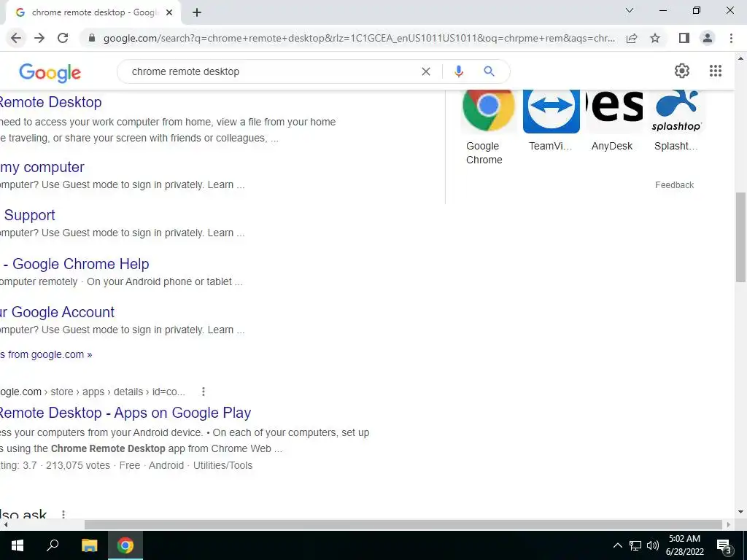
Task: Open the Google Chrome Help sitelink
Action: pos(75,264)
